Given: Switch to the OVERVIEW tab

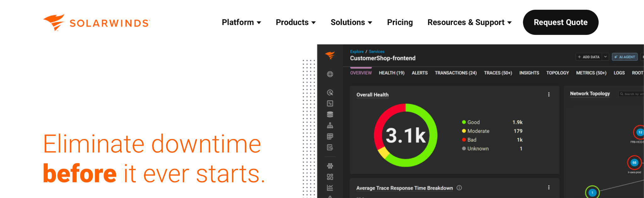Looking at the screenshot, I should [x=361, y=73].
